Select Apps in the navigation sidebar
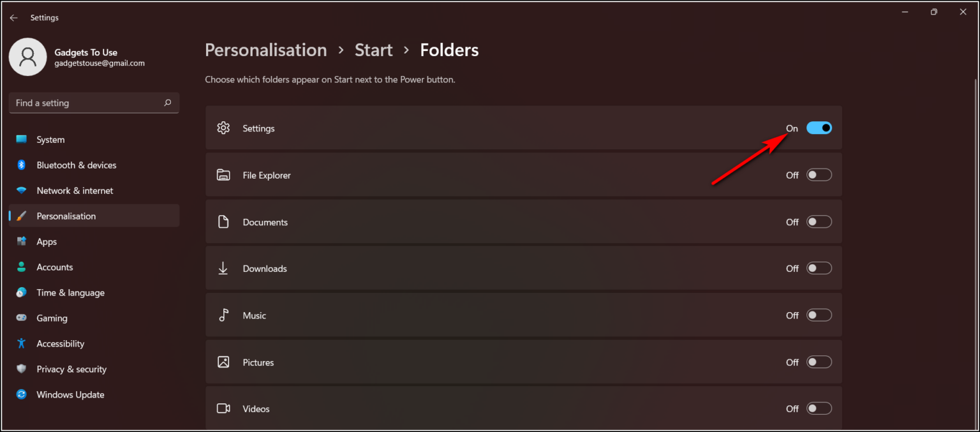Screen dimensions: 980x432 tap(46, 241)
